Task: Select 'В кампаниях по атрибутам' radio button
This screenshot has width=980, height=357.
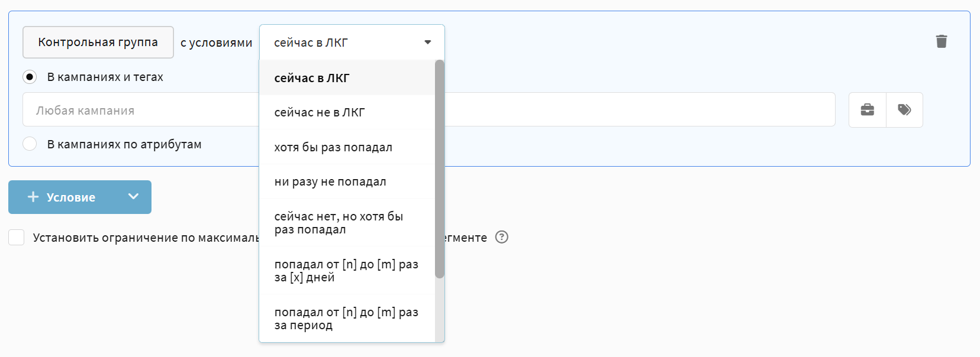Action: click(30, 144)
